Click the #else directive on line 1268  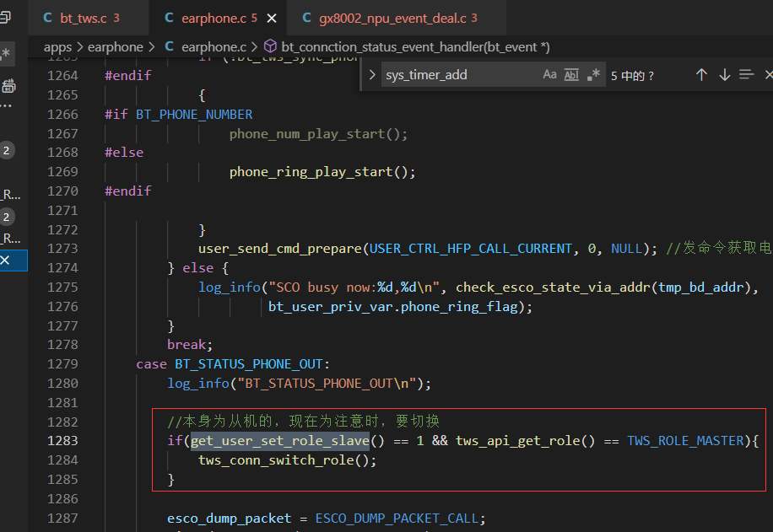124,153
